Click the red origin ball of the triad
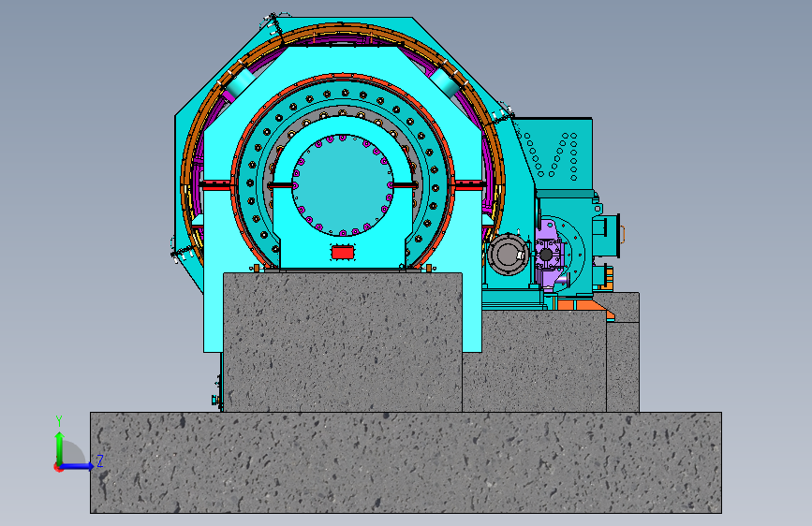This screenshot has width=812, height=526. click(58, 467)
